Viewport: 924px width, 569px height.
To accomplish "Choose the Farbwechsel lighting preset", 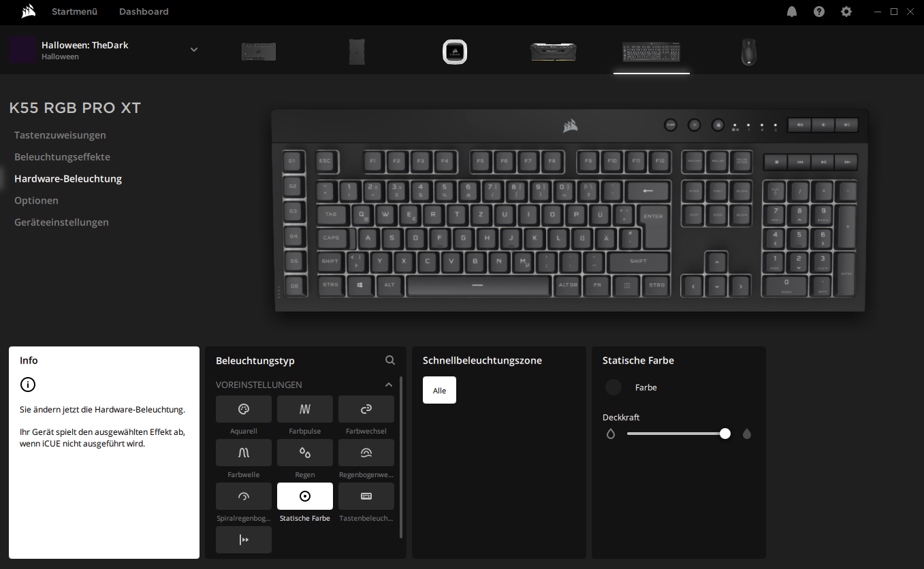I will click(366, 409).
